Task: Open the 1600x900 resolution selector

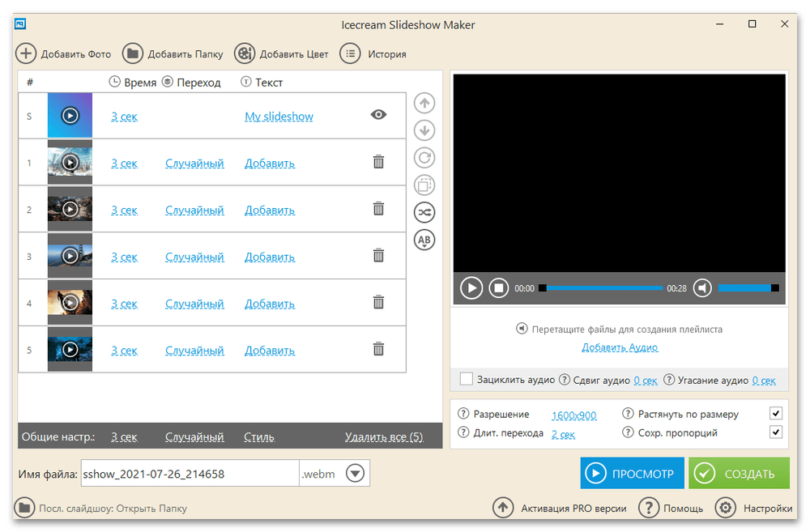Action: (x=573, y=415)
